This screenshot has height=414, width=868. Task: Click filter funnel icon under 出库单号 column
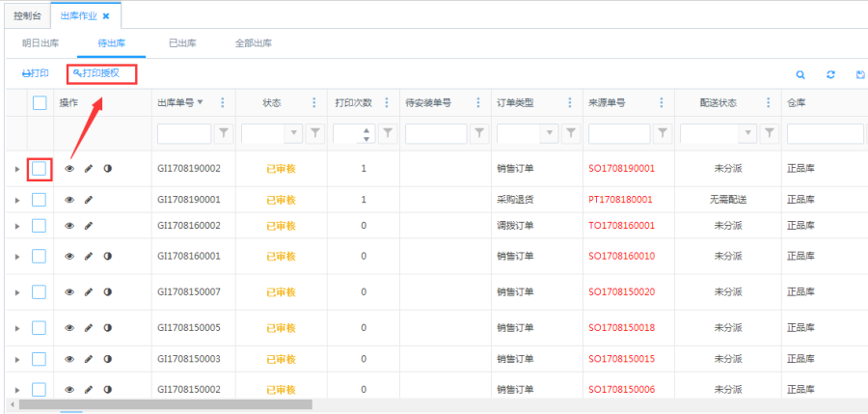(x=223, y=133)
